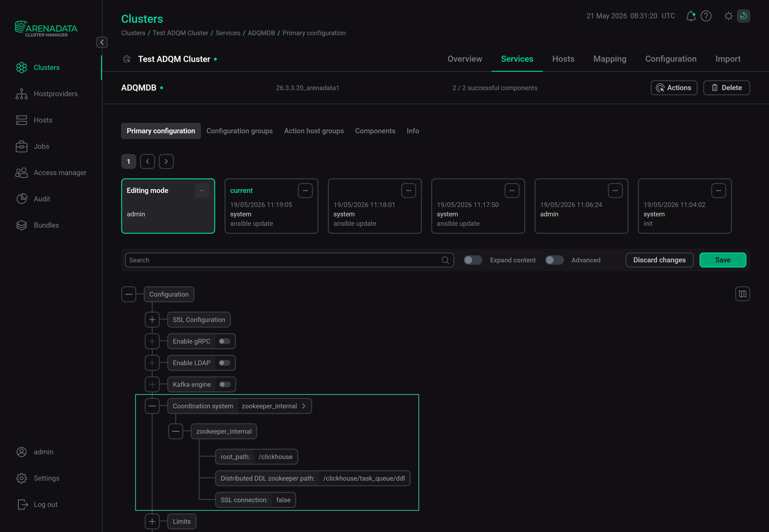
Task: Open menu on 11:04:02 init card
Action: coord(719,191)
